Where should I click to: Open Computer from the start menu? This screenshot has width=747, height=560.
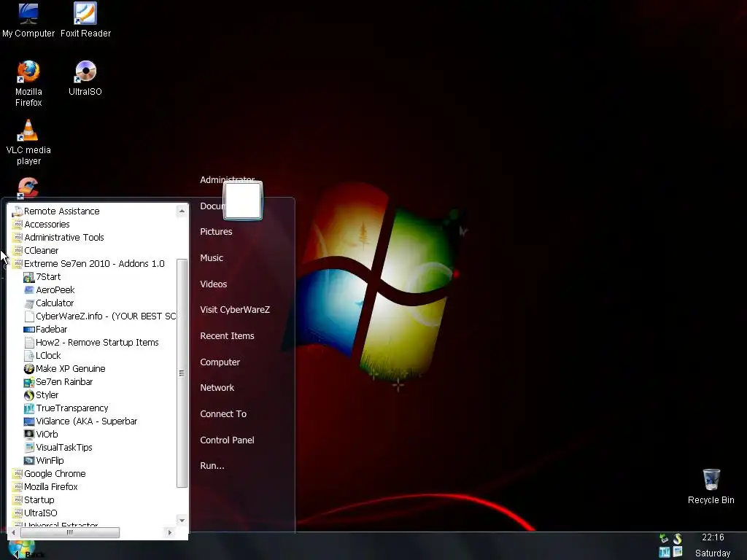(220, 362)
